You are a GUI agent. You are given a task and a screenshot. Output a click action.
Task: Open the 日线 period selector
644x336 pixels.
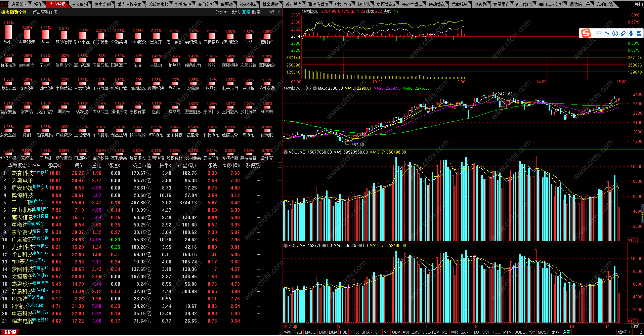(635, 327)
